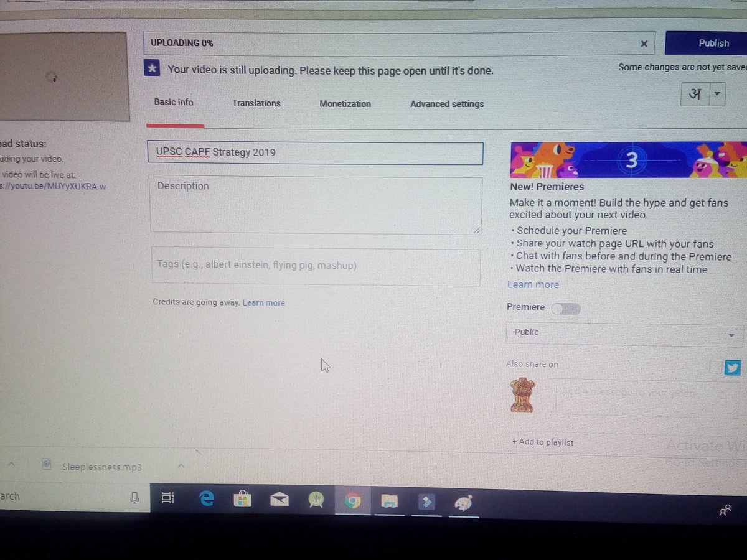This screenshot has height=560, width=747.
Task: Click the uploading video thumbnail placeholder
Action: coord(64,77)
